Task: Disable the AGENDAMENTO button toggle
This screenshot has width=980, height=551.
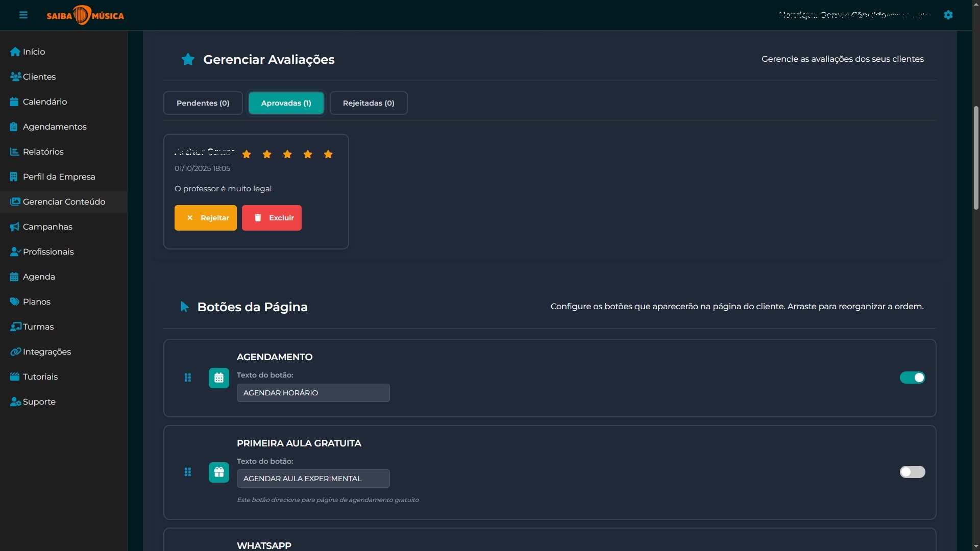Action: click(912, 378)
